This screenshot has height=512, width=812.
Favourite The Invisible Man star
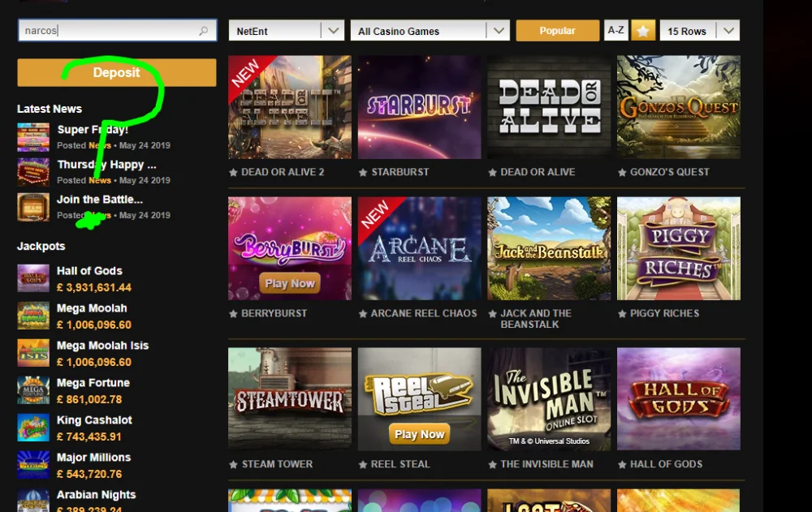point(493,465)
